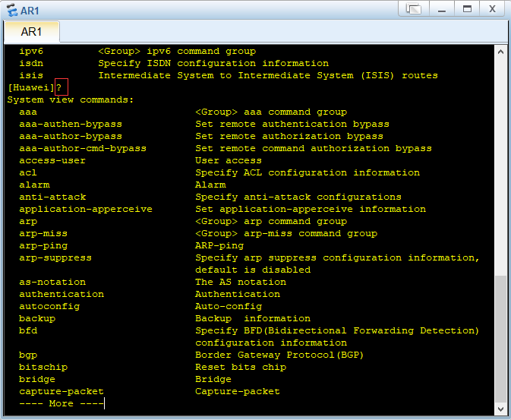511x420 pixels.
Task: Close the AR1 window
Action: click(492, 9)
